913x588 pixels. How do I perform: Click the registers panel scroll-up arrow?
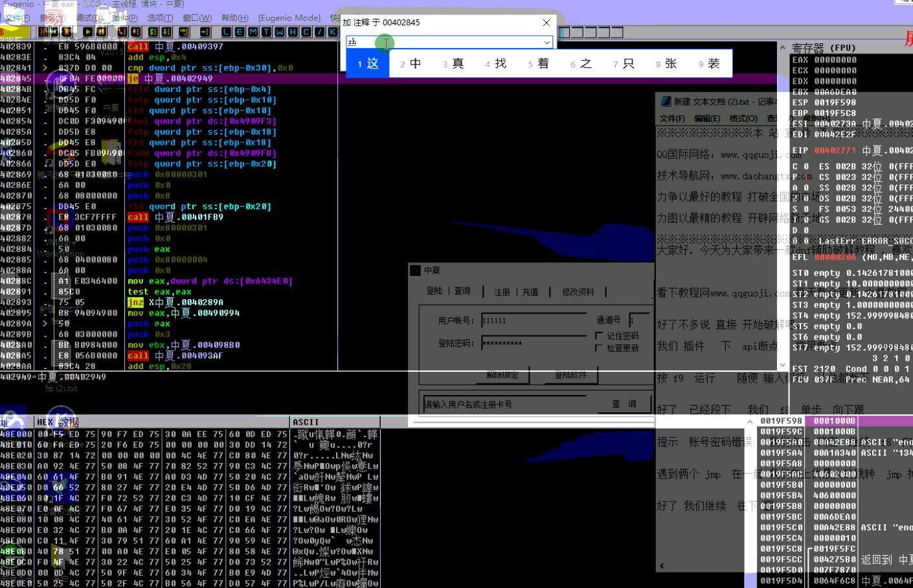click(x=783, y=48)
